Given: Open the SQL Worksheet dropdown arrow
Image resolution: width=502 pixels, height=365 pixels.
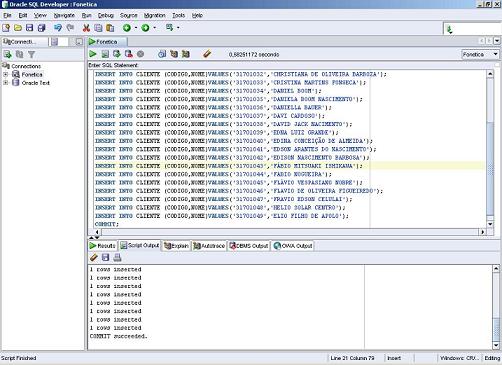Looking at the screenshot, I should point(178,28).
